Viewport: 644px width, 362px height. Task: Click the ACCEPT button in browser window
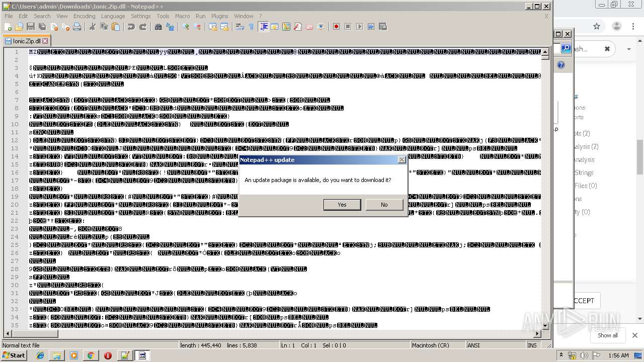[584, 301]
